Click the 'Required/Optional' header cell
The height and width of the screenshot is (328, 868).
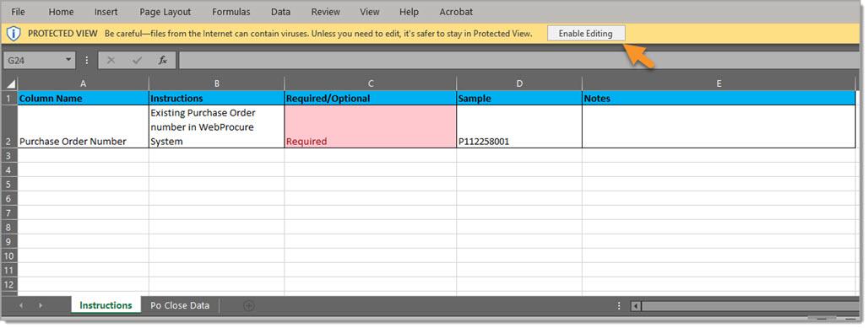(371, 99)
